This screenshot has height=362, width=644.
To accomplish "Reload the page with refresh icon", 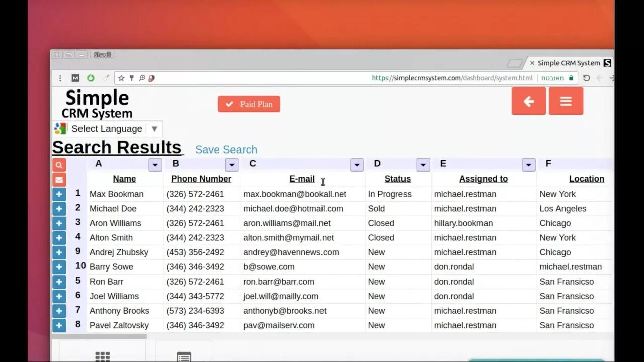I will coord(586,78).
